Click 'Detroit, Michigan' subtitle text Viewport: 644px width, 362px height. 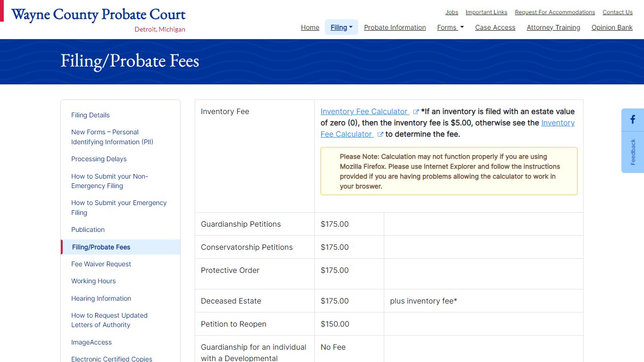[x=160, y=29]
